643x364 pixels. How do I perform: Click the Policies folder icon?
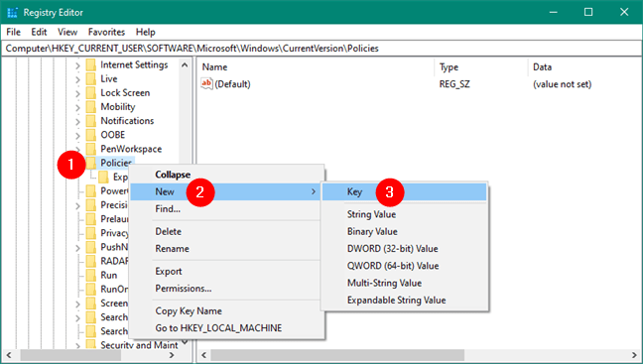pos(91,163)
